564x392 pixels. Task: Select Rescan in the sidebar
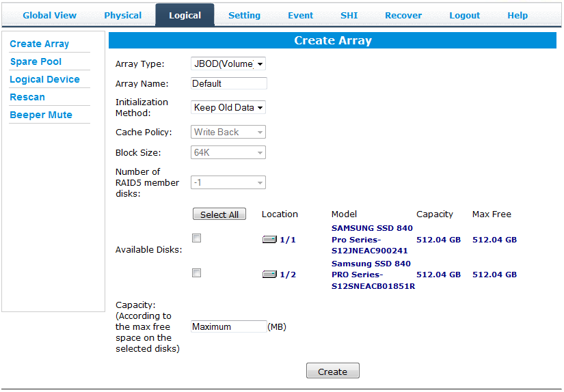(27, 97)
